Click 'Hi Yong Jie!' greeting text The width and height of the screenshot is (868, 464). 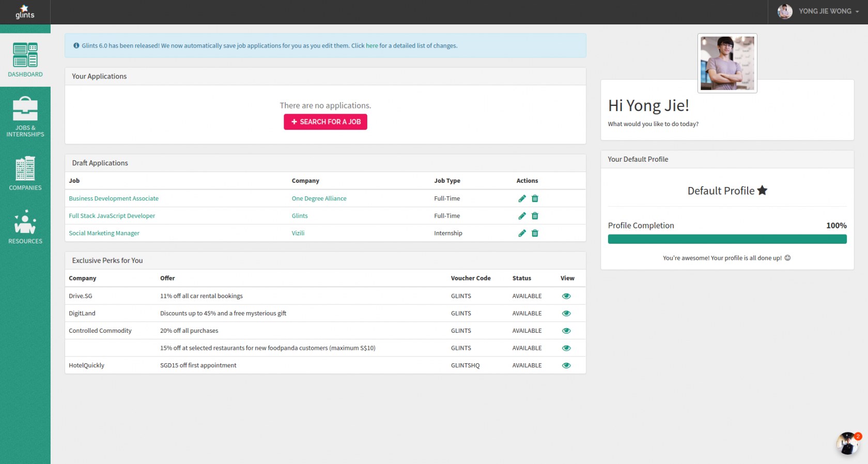[x=649, y=105]
